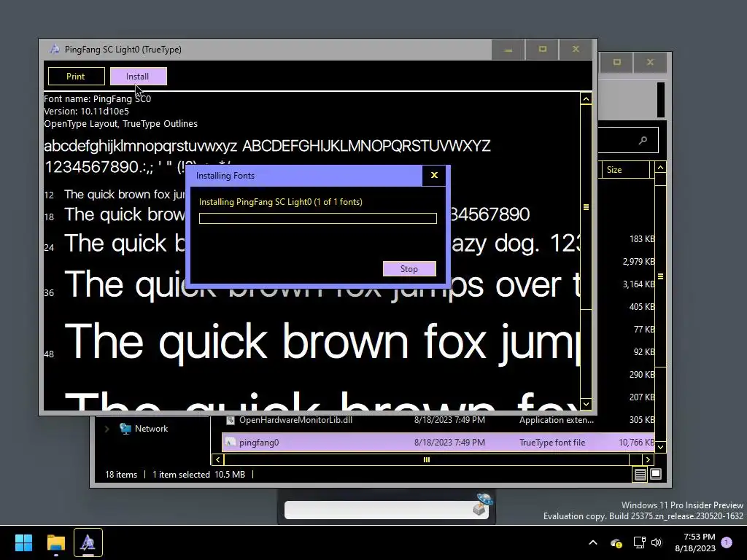Click the font viewer taskbar icon
Image resolution: width=747 pixels, height=560 pixels.
pyautogui.click(x=88, y=542)
